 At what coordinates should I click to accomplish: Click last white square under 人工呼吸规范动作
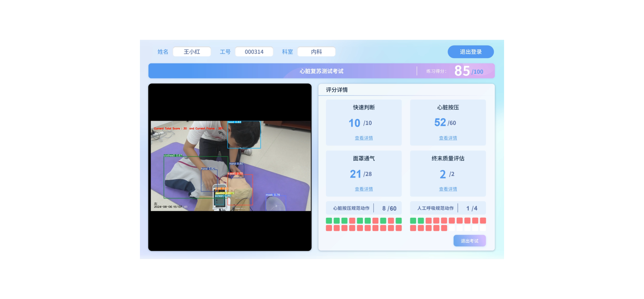(483, 228)
